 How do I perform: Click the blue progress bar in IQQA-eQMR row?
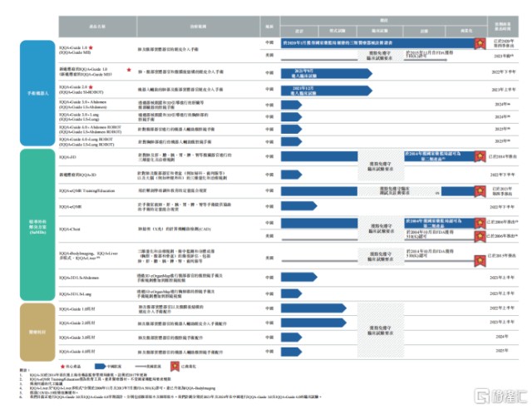click(x=299, y=205)
